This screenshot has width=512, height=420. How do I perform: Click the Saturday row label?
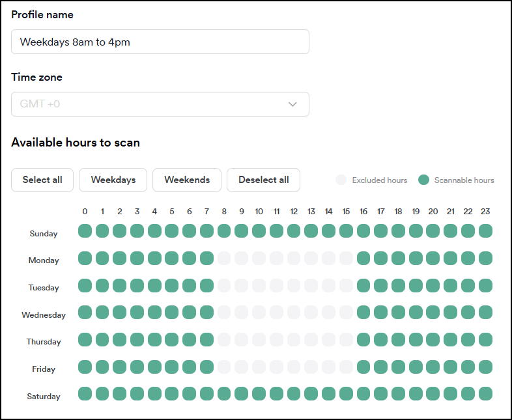point(44,397)
